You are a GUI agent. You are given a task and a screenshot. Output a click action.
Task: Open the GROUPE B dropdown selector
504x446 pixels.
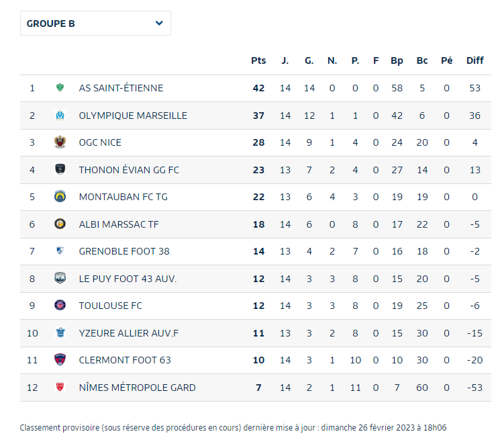pos(95,24)
